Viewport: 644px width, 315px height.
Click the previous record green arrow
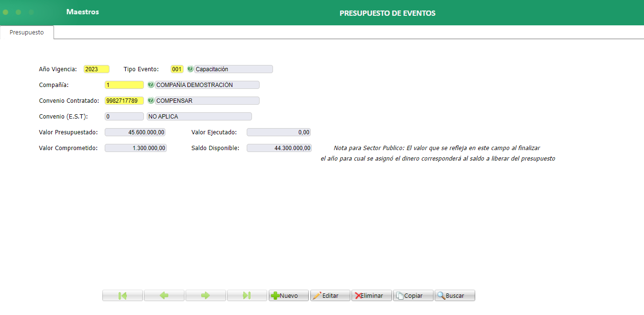(164, 295)
